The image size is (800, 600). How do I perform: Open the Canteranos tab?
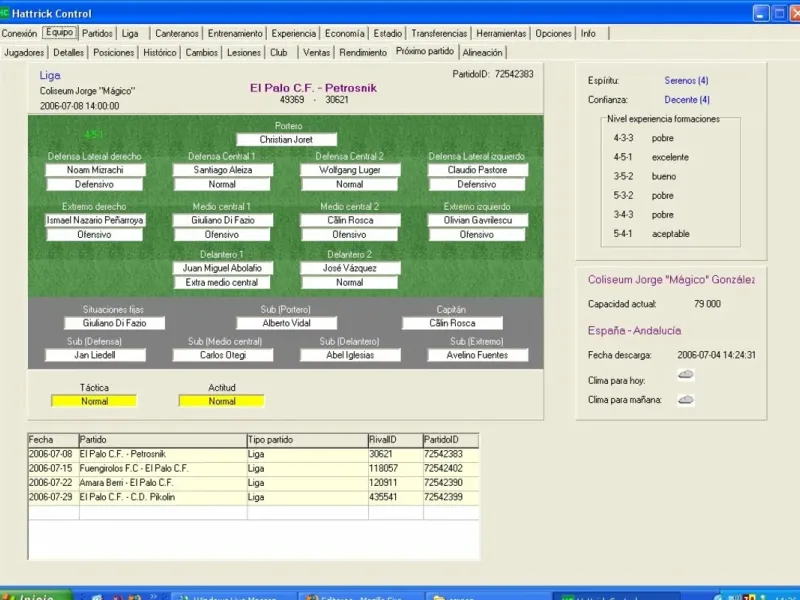[x=177, y=33]
